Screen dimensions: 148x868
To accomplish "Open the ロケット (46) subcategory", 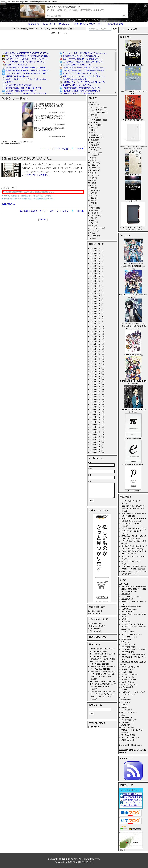I will pyautogui.click(x=95, y=105).
